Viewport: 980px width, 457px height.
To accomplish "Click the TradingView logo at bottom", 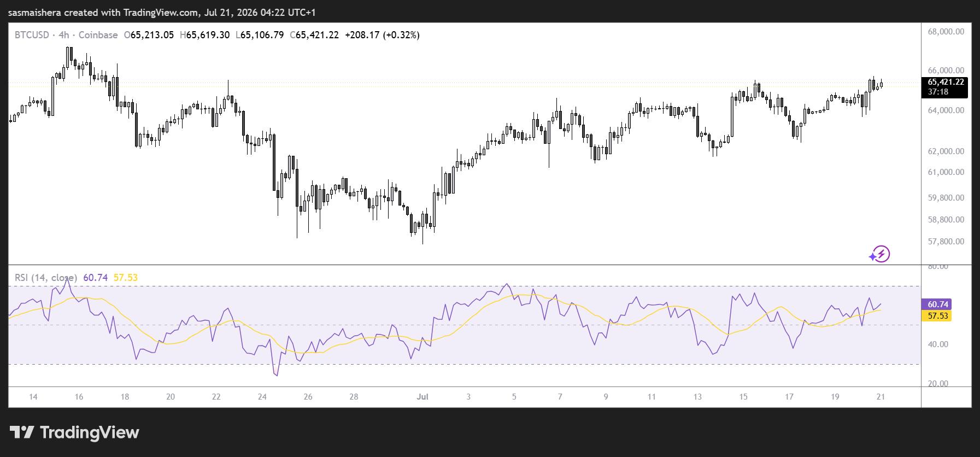I will click(74, 432).
